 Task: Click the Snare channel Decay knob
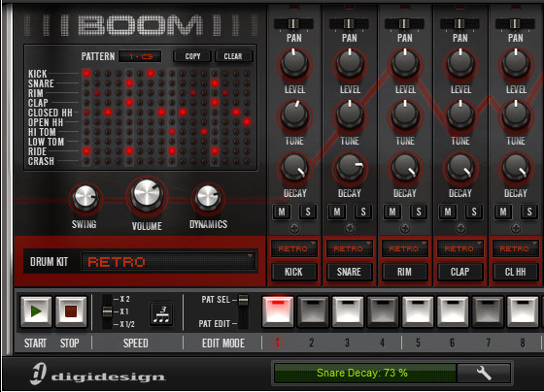pyautogui.click(x=350, y=168)
